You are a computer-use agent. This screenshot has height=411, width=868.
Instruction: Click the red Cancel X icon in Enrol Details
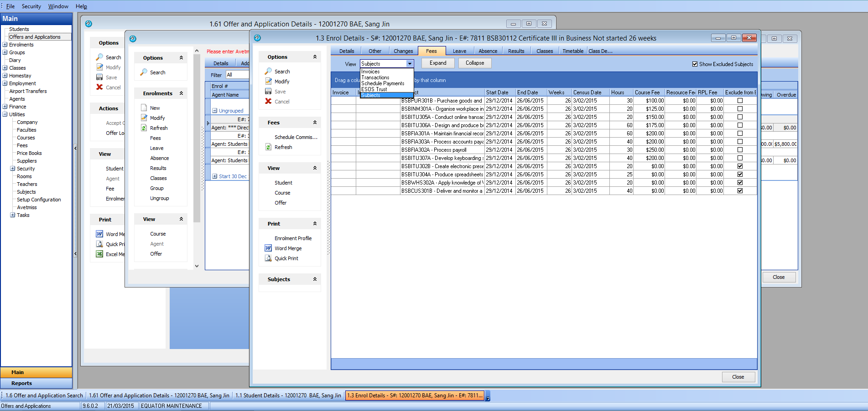(x=268, y=102)
